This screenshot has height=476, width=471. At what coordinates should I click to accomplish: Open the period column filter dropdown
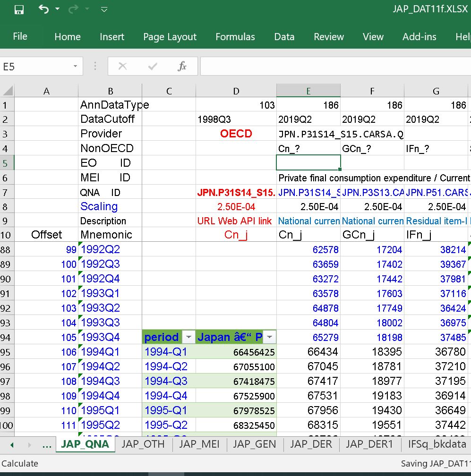188,337
